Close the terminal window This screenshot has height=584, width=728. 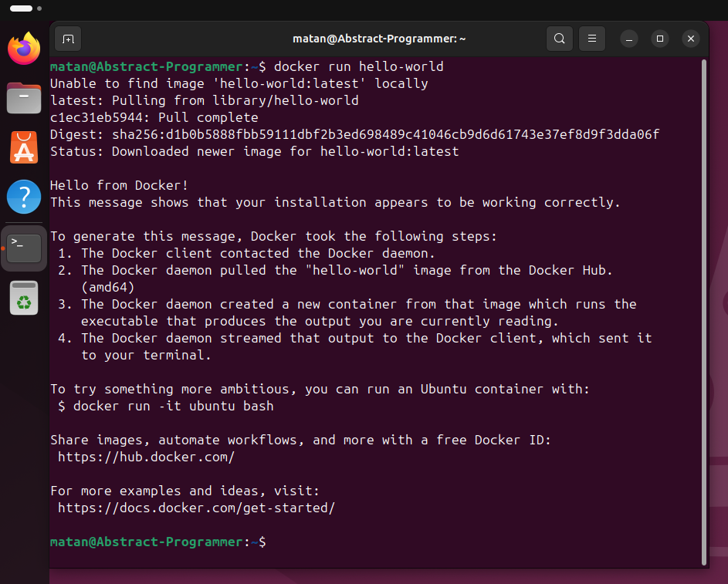pyautogui.click(x=691, y=39)
